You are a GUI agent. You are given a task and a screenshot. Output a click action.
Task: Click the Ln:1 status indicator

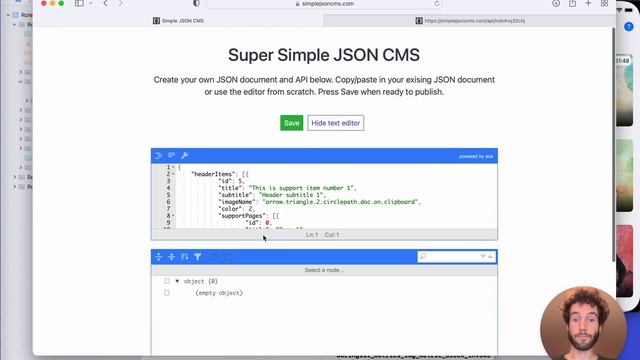point(312,235)
